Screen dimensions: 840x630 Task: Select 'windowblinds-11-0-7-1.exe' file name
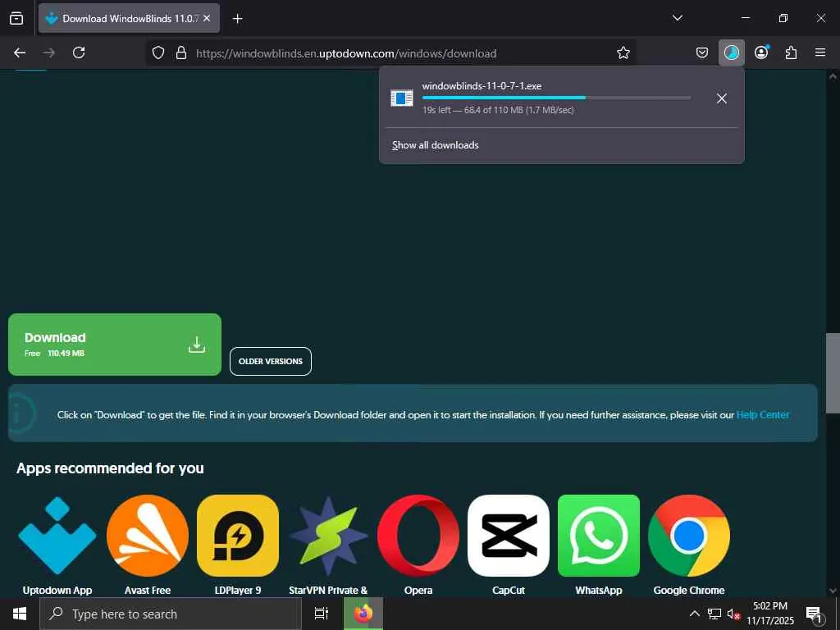point(482,85)
